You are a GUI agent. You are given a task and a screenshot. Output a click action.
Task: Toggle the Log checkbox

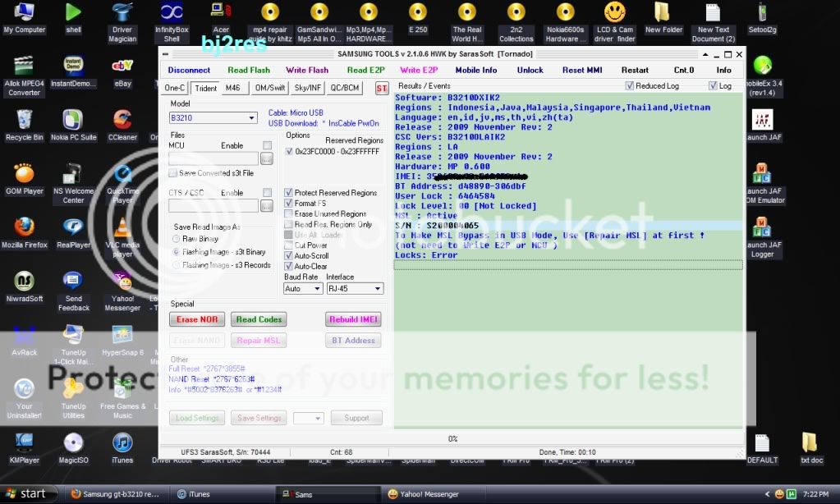[x=713, y=85]
